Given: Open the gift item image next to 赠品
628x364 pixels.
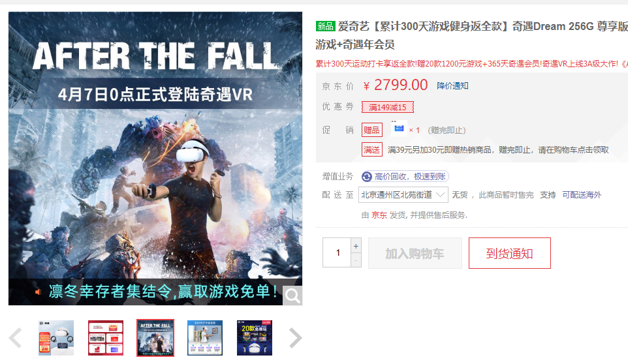Looking at the screenshot, I should pos(399,129).
